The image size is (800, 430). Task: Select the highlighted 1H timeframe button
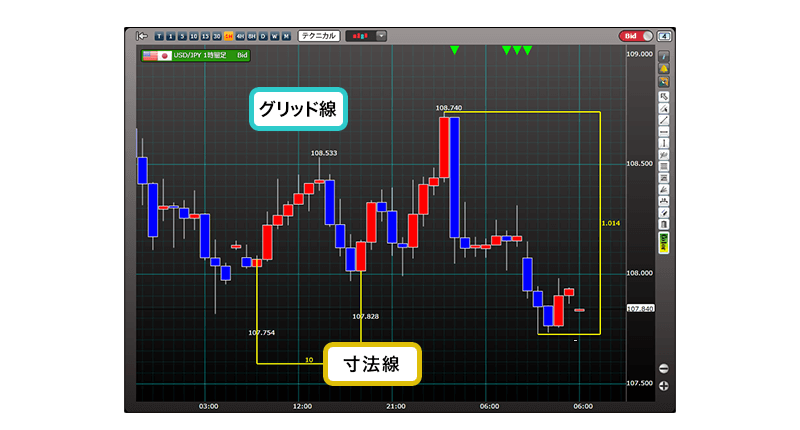pos(229,36)
